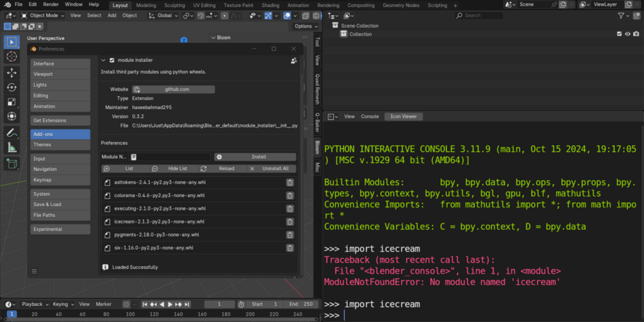Toggle snapping magnet in viewport header
The width and height of the screenshot is (644, 322).
[x=201, y=15]
